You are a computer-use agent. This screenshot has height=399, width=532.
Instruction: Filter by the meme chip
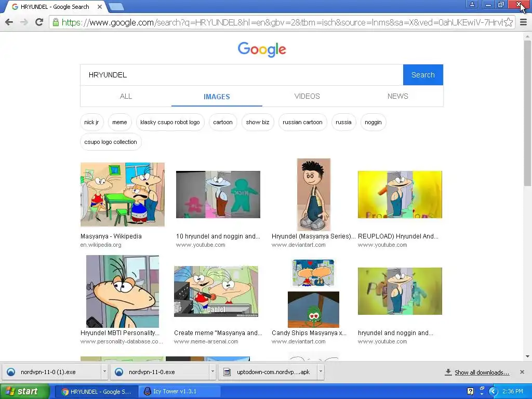click(119, 122)
